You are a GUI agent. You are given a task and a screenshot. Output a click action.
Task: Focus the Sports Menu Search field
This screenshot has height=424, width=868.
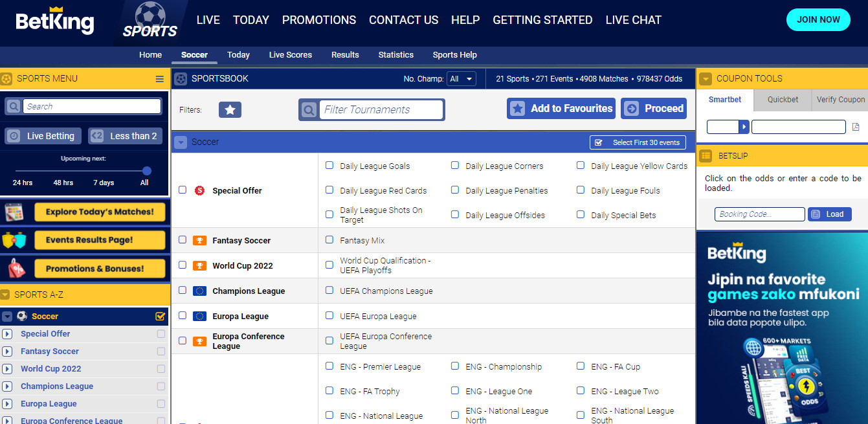coord(92,106)
